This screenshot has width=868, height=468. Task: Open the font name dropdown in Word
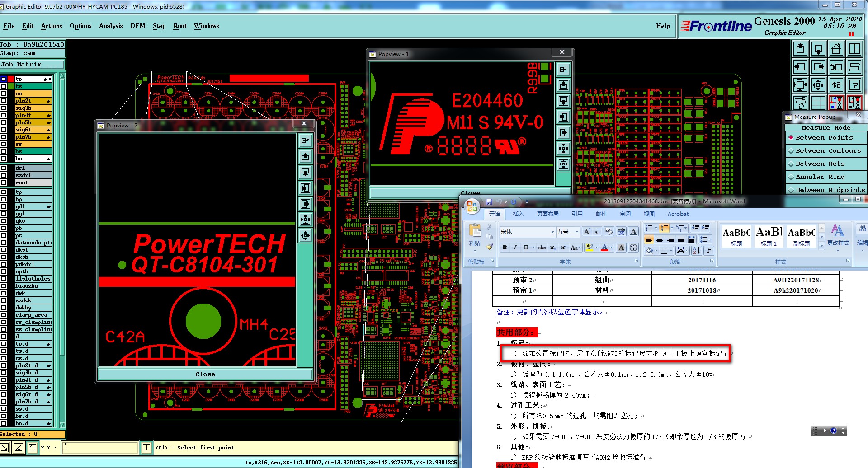(552, 232)
